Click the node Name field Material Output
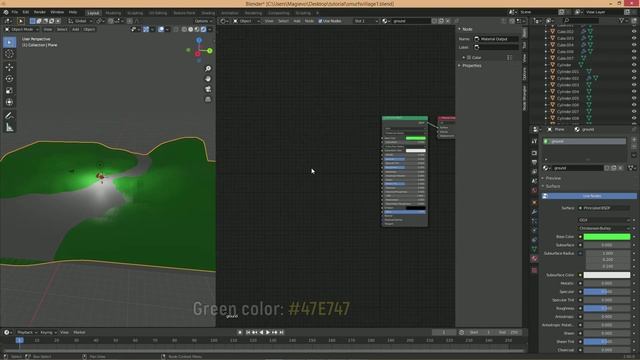The width and height of the screenshot is (640, 360). 496,39
